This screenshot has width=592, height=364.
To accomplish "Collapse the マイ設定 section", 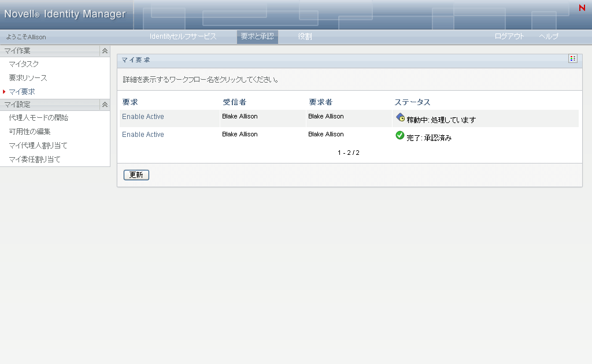I will (x=105, y=105).
